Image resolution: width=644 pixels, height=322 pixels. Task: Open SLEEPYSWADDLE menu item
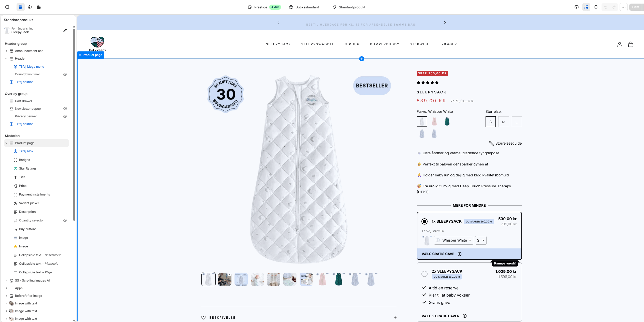318,44
